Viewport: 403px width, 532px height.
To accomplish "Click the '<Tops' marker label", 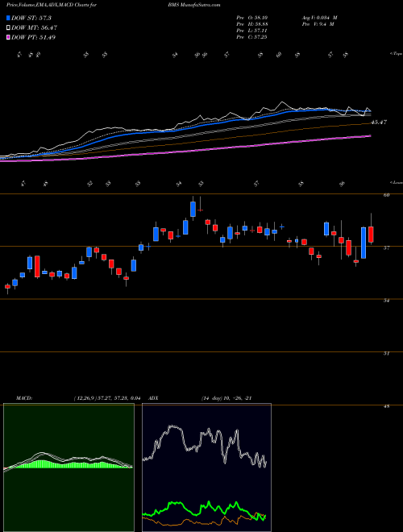I will tap(396, 54).
